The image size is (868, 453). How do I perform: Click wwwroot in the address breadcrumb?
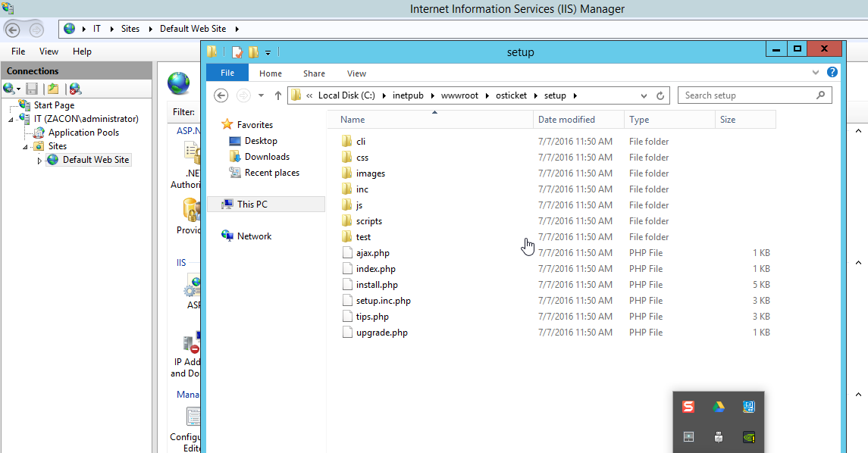point(459,95)
